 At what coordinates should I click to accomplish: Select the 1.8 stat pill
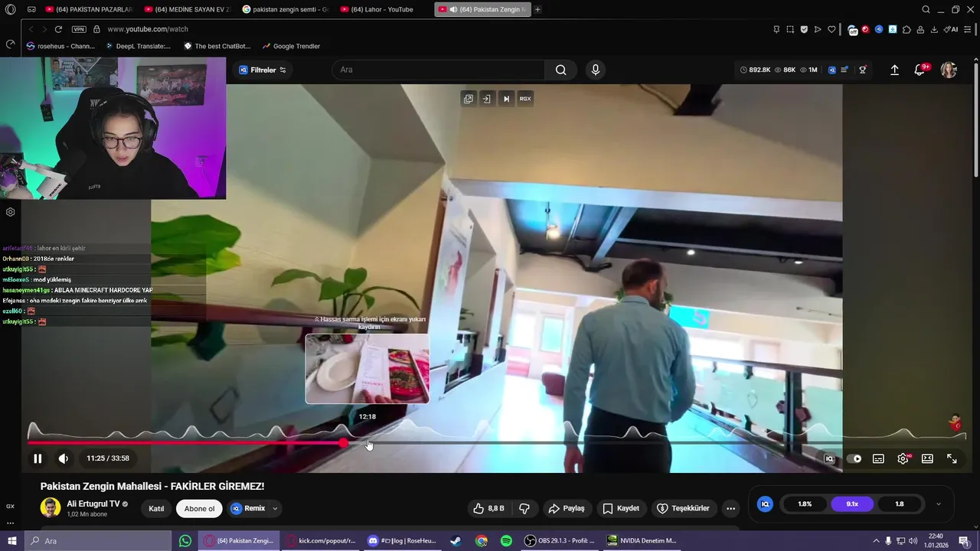tap(900, 504)
